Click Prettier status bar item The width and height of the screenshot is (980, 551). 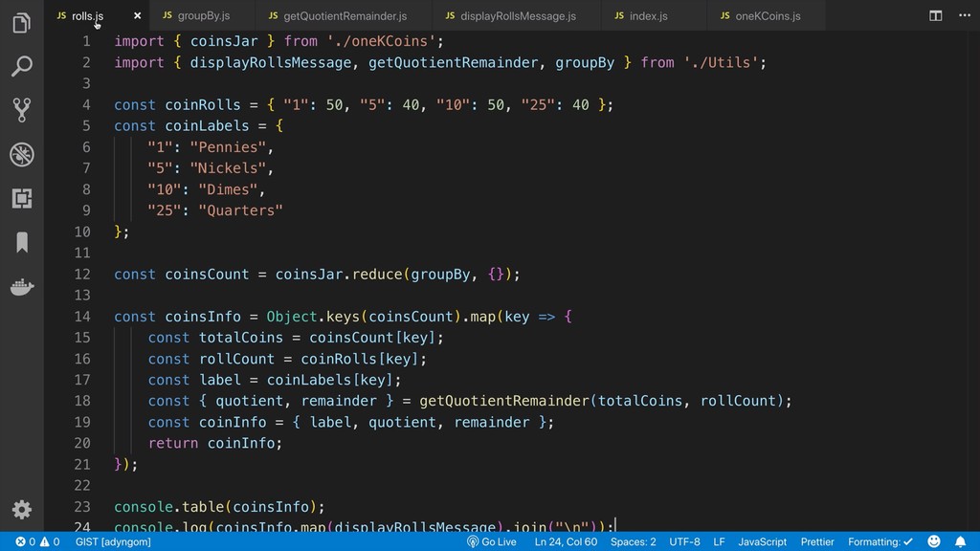pyautogui.click(x=817, y=541)
